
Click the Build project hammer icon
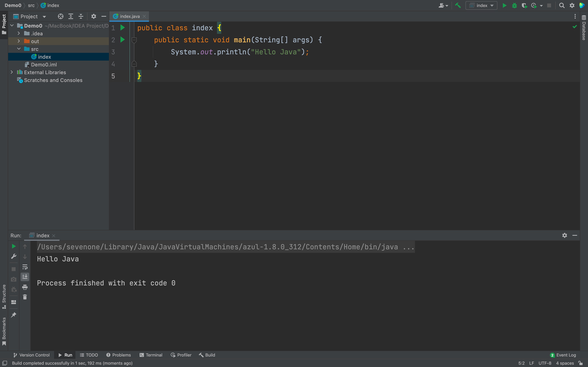[458, 5]
